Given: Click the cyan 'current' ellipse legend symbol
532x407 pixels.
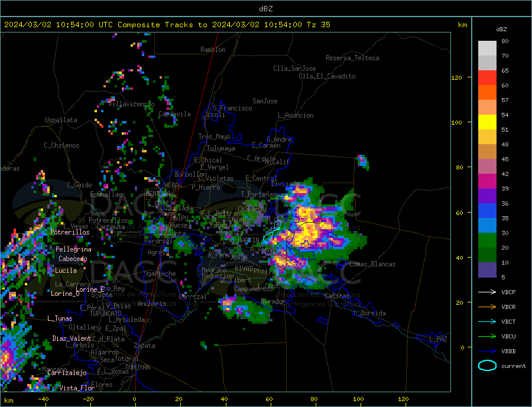Looking at the screenshot, I should tap(488, 366).
